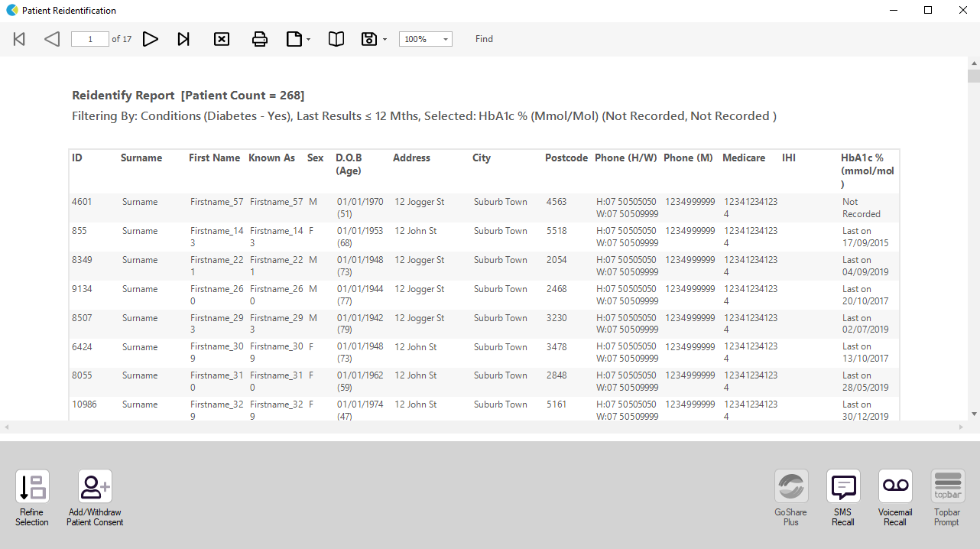The height and width of the screenshot is (549, 980).
Task: Click postcode 5518
Action: 557,231
